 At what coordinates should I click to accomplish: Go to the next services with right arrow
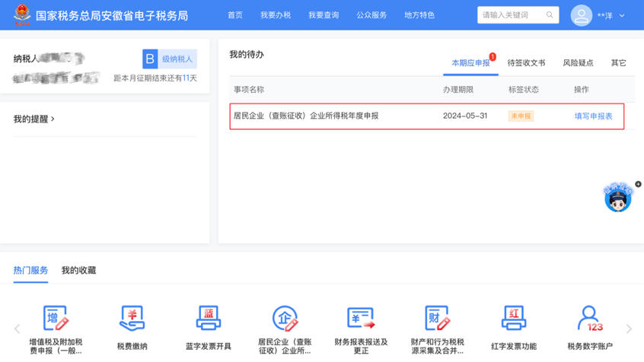[x=629, y=329]
